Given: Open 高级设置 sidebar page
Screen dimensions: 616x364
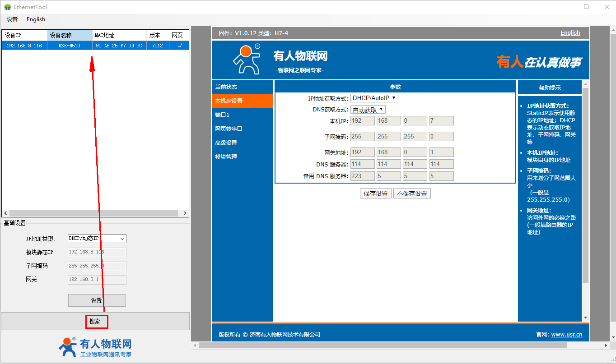Looking at the screenshot, I should [x=242, y=143].
